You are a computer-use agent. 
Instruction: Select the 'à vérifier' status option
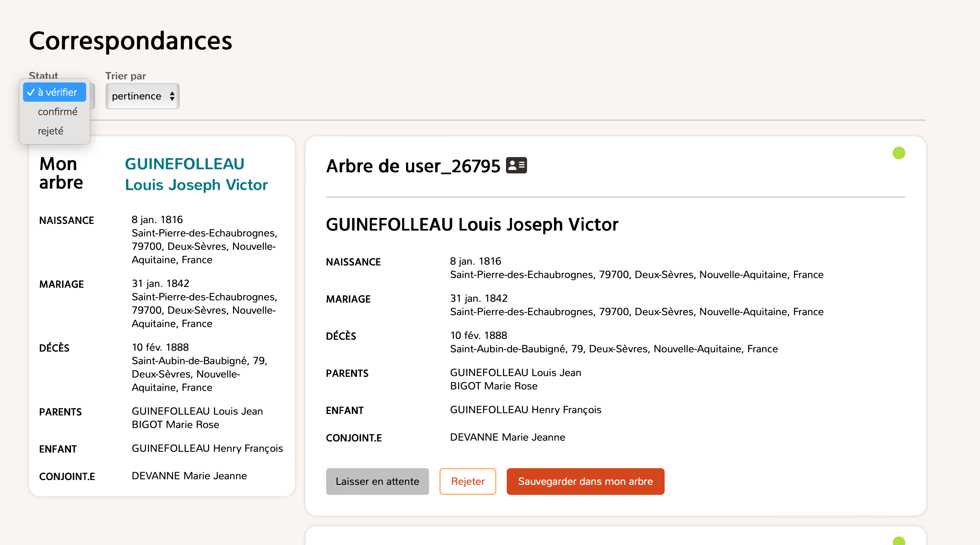pos(54,92)
